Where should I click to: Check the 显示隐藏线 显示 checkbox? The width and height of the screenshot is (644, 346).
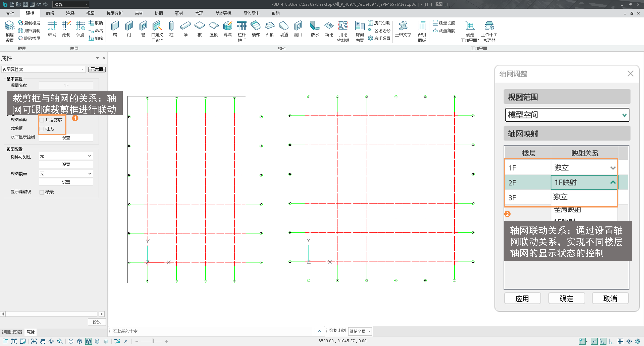click(x=42, y=192)
